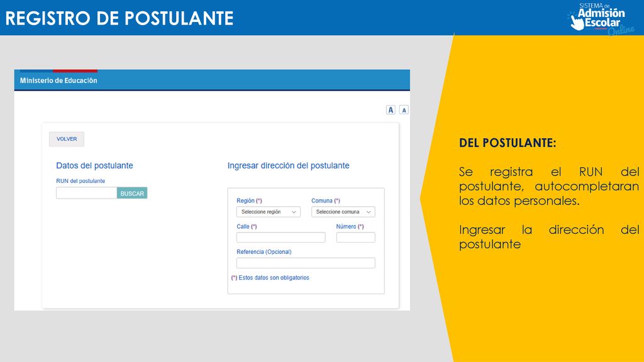Click the BUSCAR button

(132, 194)
